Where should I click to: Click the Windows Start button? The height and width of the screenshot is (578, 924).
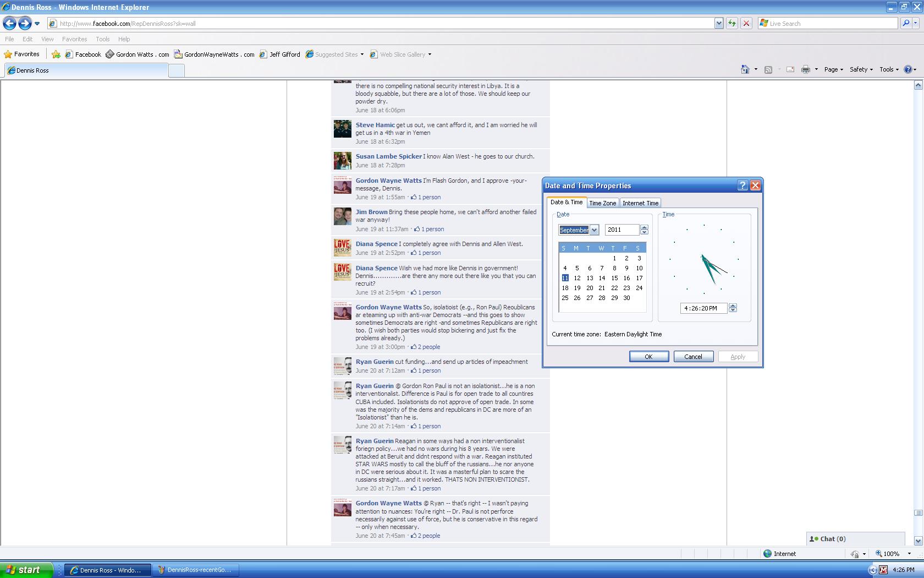coord(26,570)
